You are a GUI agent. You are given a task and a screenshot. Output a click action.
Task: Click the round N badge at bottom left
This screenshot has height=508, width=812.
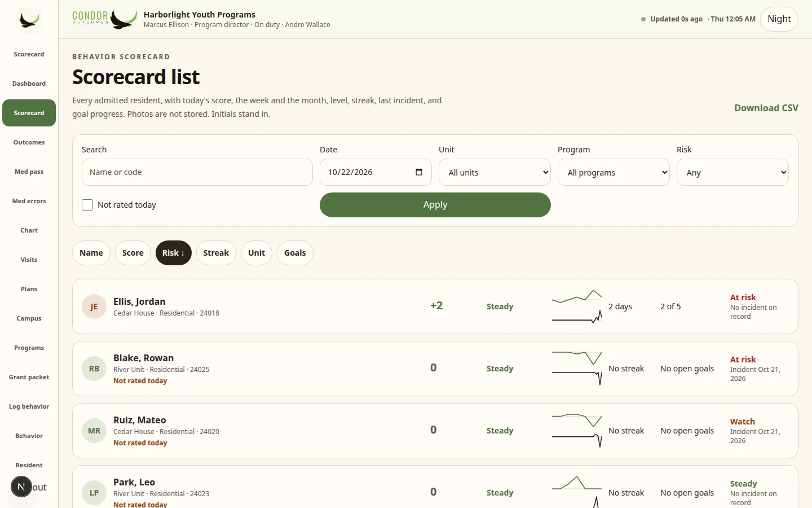(x=21, y=487)
